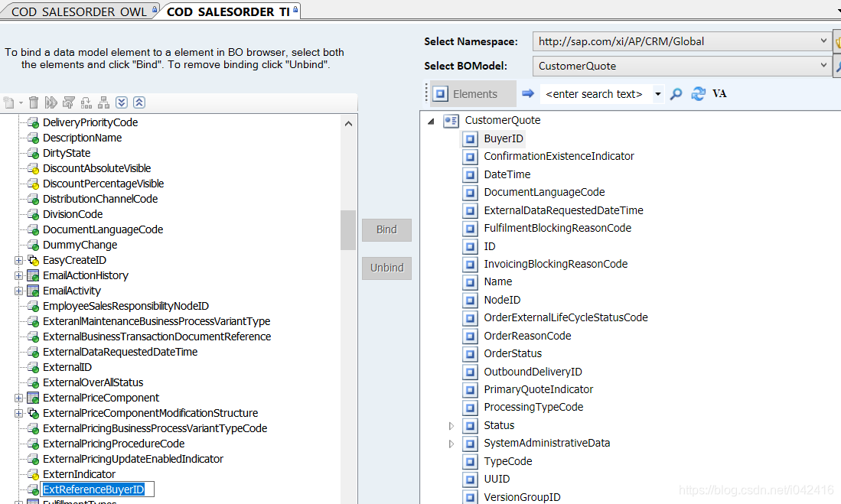Expand the SystemAdministrativeData node

[x=451, y=444]
